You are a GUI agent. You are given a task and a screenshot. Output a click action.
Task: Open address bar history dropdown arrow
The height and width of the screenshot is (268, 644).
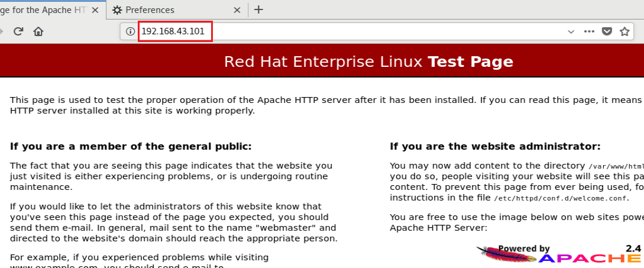pyautogui.click(x=571, y=31)
